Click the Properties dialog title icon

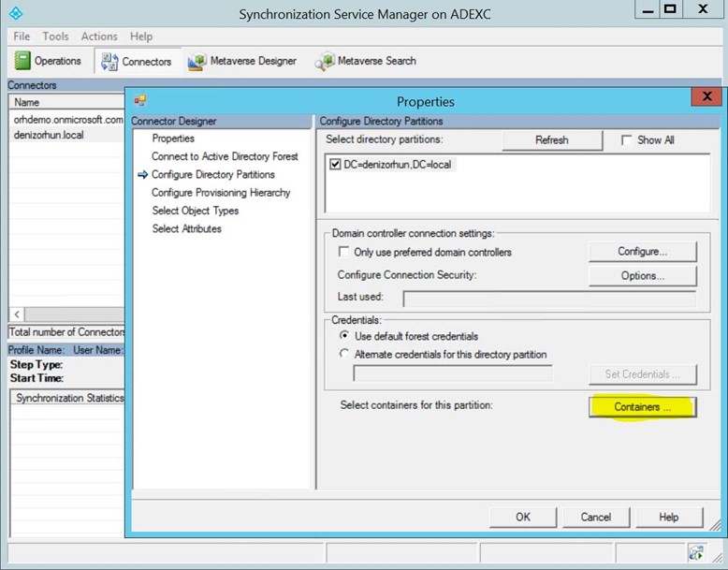tap(139, 100)
